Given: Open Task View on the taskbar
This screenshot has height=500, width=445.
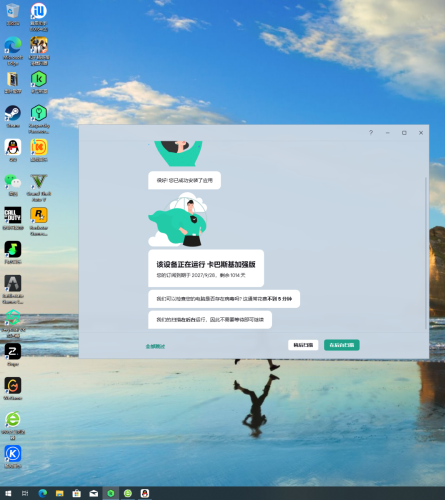Looking at the screenshot, I should [25, 493].
